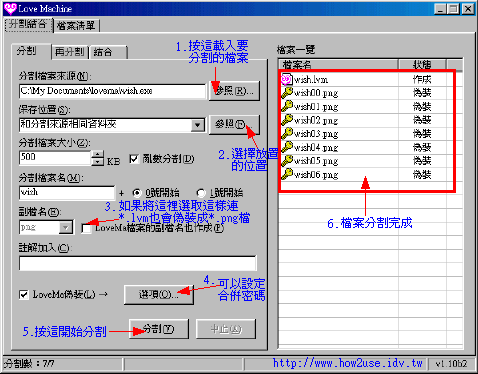Image resolution: width=478 pixels, height=374 pixels.
Task: Open the png 副檔名 extension dropdown
Action: click(65, 228)
